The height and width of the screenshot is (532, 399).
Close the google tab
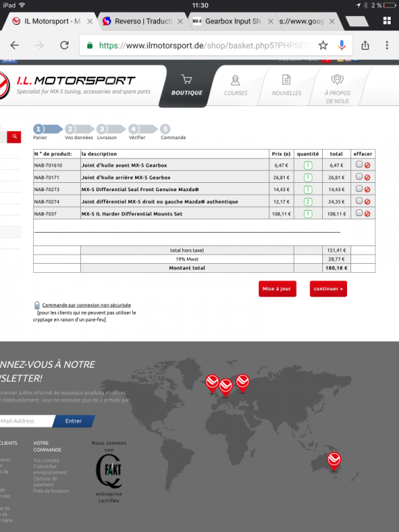[332, 21]
